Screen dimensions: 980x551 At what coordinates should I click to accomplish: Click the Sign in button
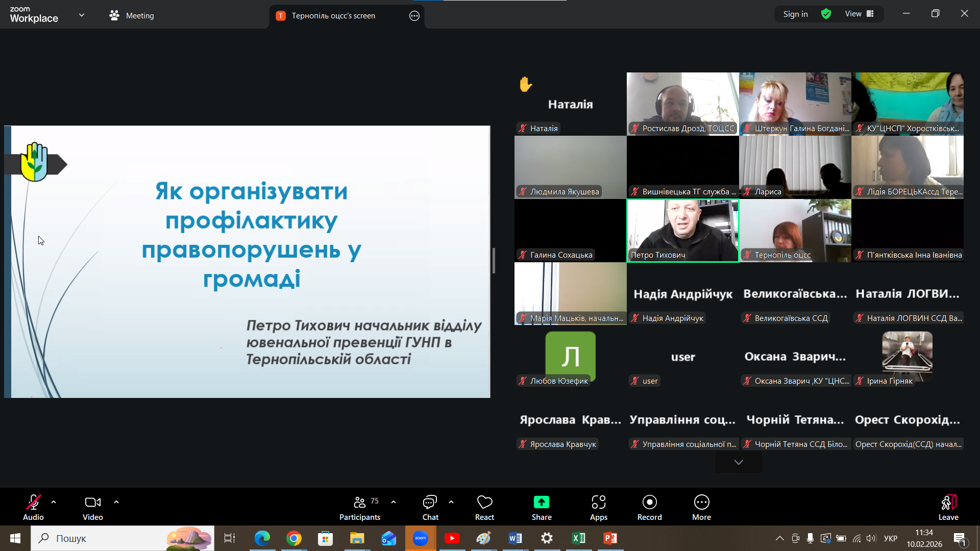click(795, 14)
